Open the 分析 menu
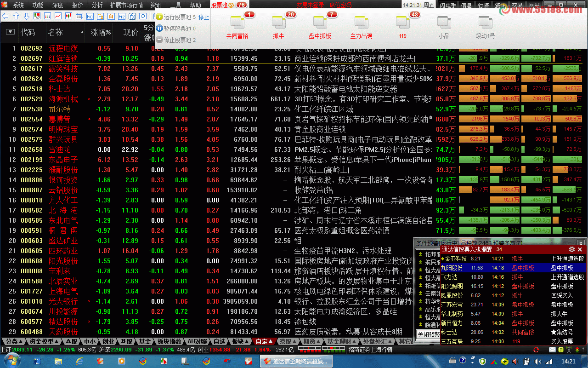588x368 pixels. pyautogui.click(x=97, y=5)
